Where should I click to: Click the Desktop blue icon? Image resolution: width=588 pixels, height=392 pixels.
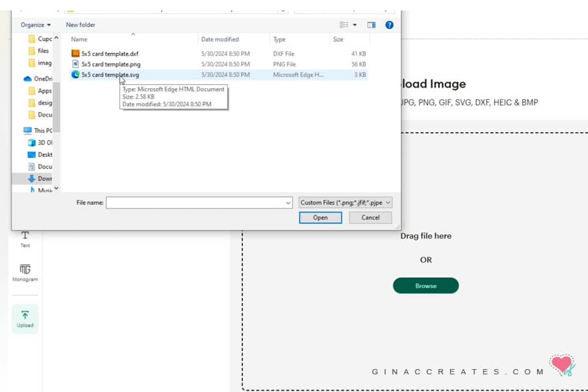(x=32, y=155)
